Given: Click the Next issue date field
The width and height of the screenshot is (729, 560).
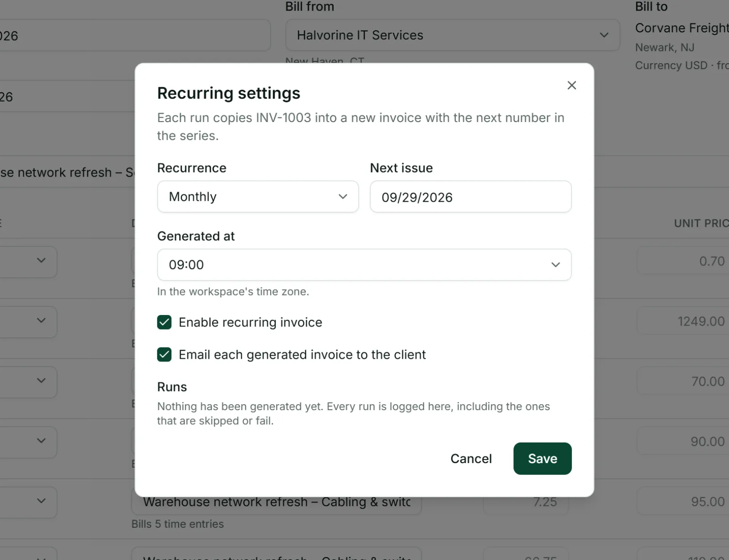Looking at the screenshot, I should click(x=471, y=197).
